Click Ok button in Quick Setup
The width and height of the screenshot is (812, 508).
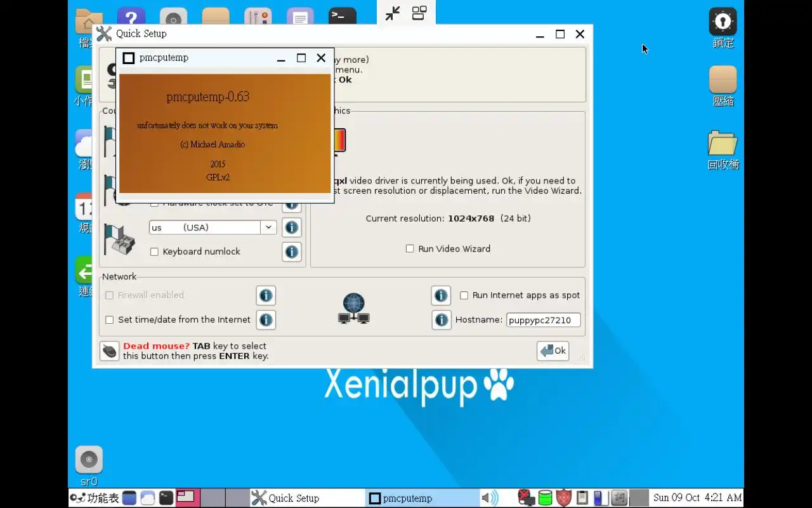(553, 351)
